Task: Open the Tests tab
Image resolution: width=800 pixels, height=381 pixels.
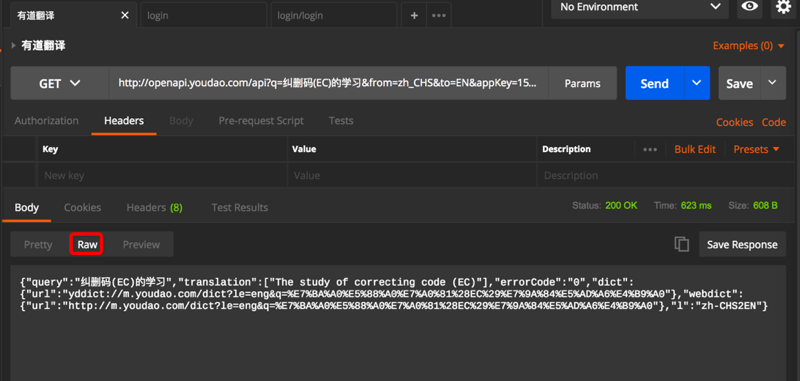Action: click(341, 121)
